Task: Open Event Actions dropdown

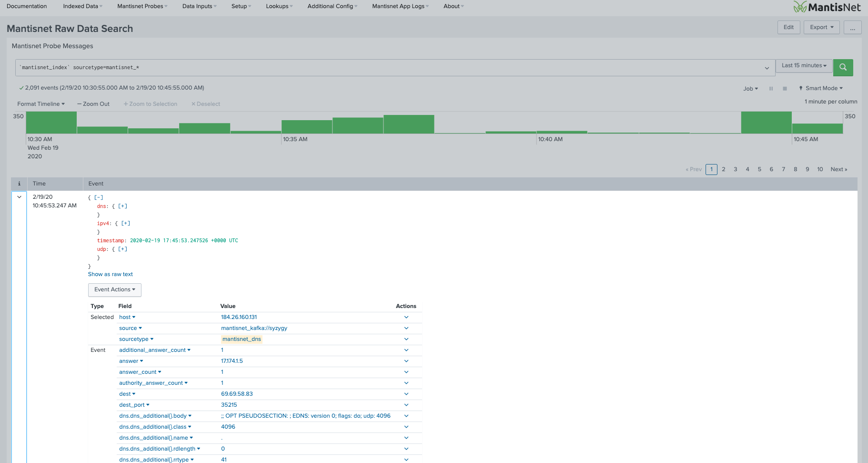Action: tap(115, 290)
